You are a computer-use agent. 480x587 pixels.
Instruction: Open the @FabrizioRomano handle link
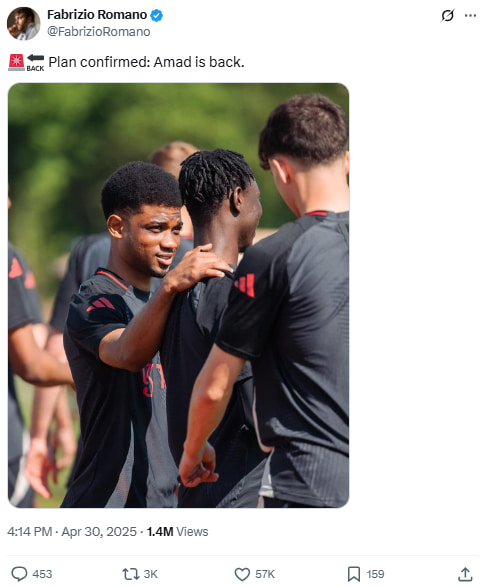[98, 31]
